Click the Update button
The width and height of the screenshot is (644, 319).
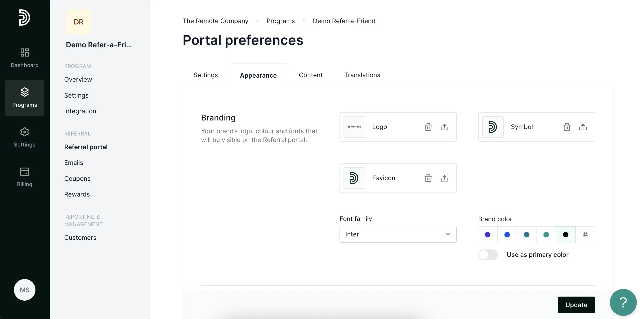coord(576,305)
